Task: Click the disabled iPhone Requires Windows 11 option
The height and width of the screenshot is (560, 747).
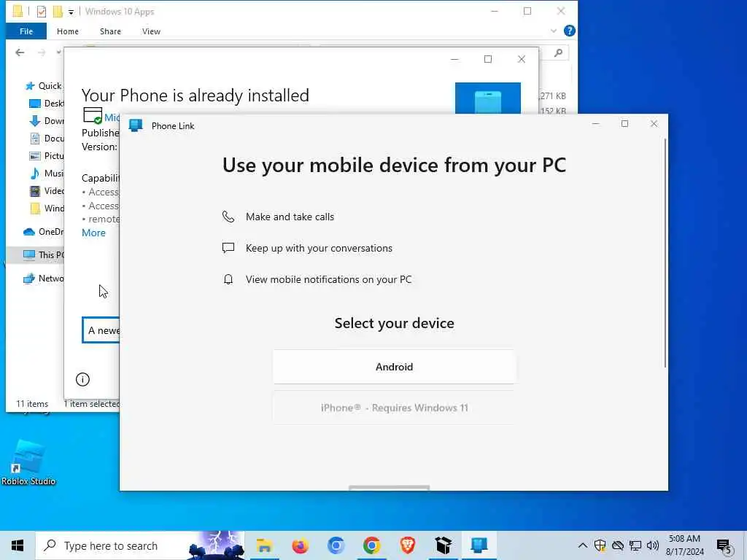Action: tap(394, 408)
